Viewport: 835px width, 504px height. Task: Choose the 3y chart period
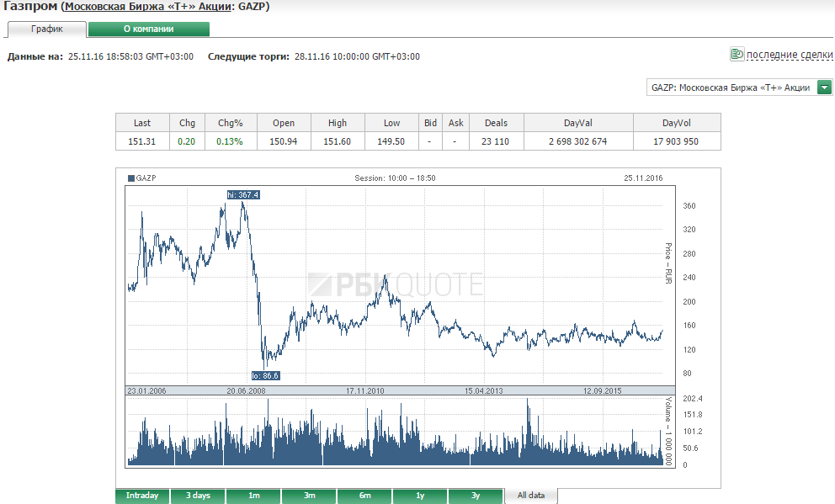coord(476,496)
